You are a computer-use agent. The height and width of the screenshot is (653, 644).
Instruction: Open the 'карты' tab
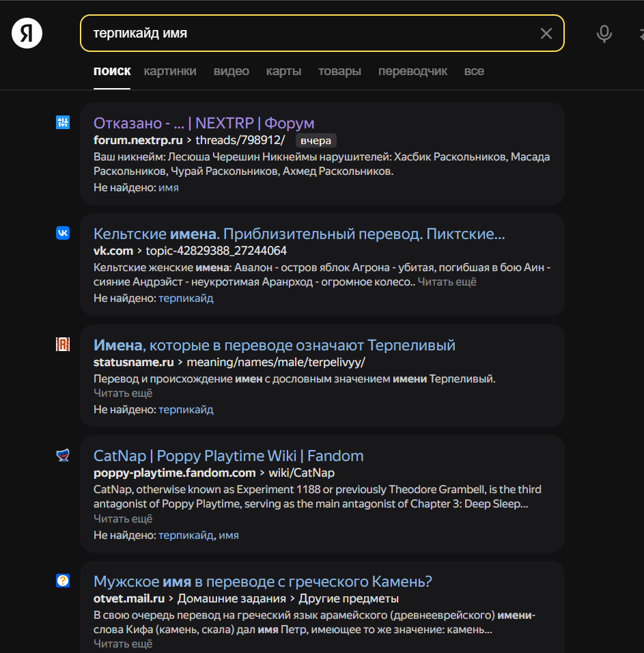tap(283, 71)
